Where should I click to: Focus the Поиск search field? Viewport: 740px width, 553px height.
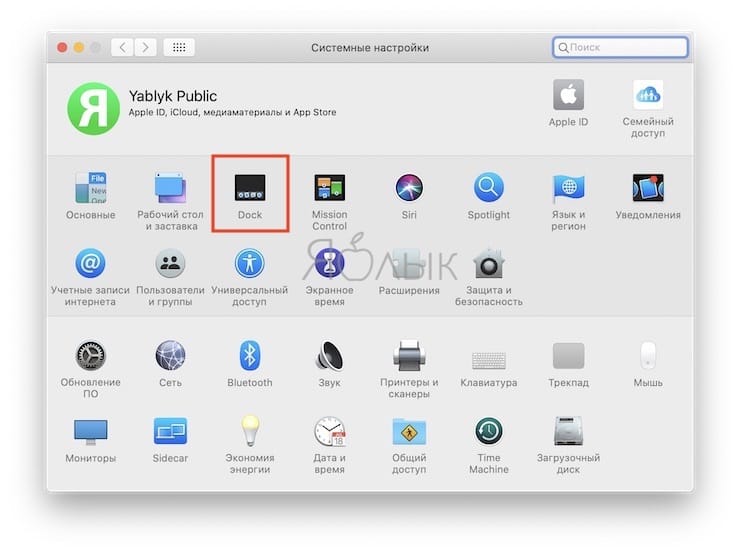tap(620, 47)
